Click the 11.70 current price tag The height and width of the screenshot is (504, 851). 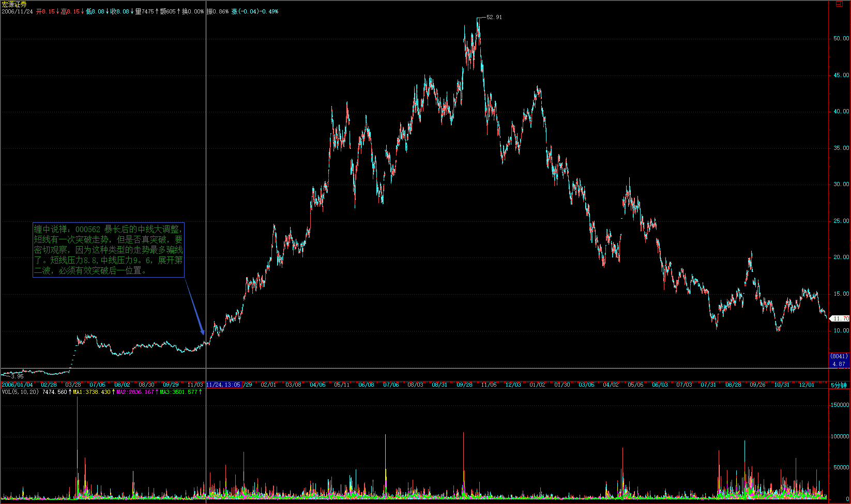841,319
